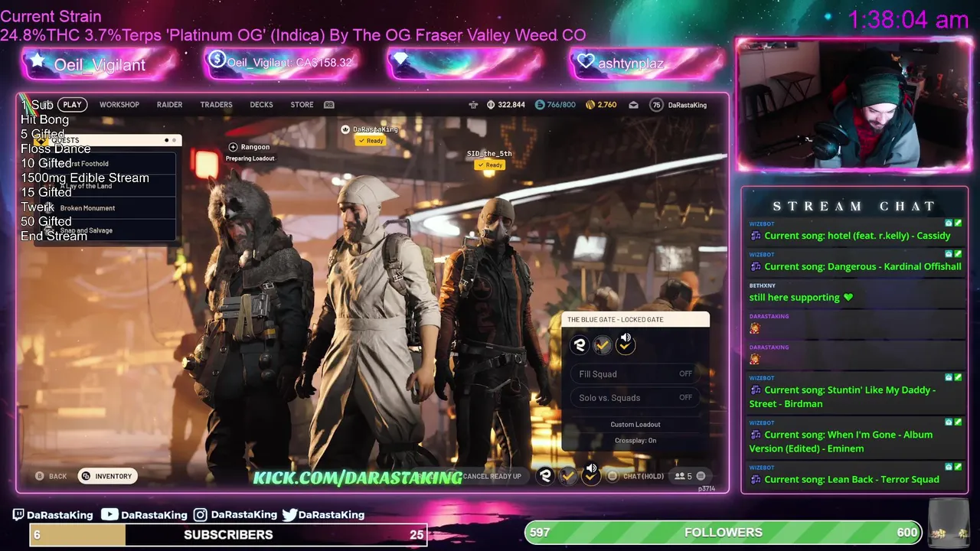Viewport: 980px width, 551px height.
Task: Toggle Fill Squad option
Action: pyautogui.click(x=635, y=374)
